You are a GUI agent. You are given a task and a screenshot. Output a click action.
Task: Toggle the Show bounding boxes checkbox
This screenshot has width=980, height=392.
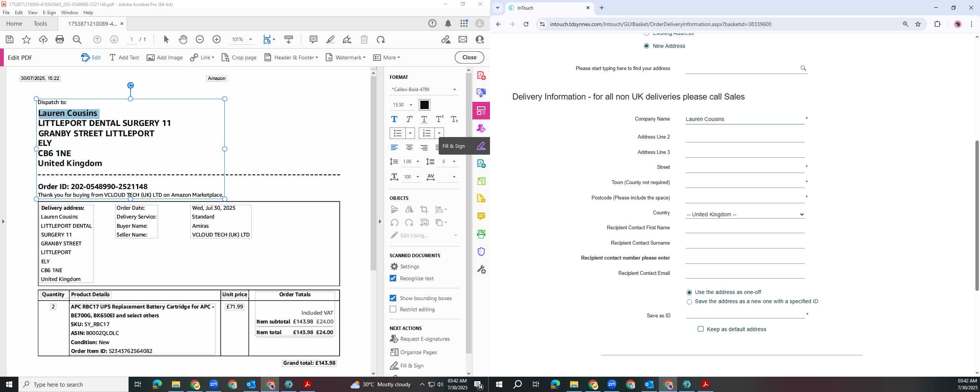(393, 298)
